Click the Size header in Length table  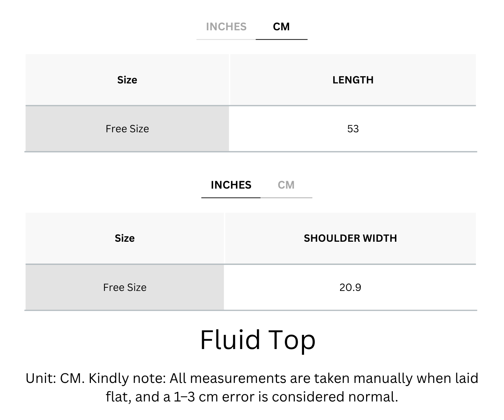click(x=127, y=80)
